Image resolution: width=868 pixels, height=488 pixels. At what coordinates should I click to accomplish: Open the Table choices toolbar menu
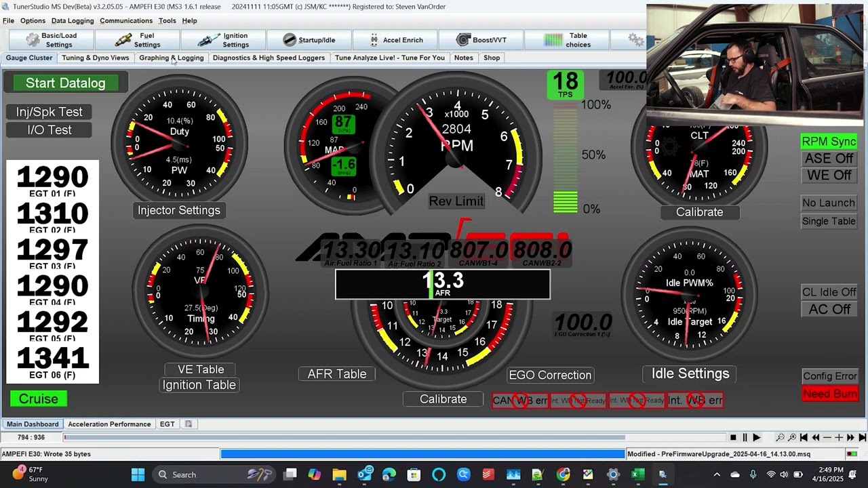click(568, 40)
